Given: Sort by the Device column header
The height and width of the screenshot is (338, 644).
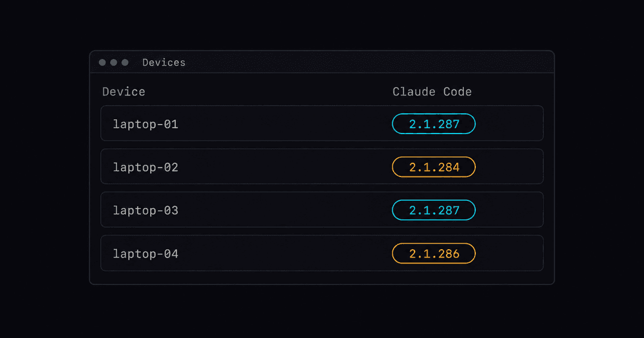Looking at the screenshot, I should (x=123, y=92).
